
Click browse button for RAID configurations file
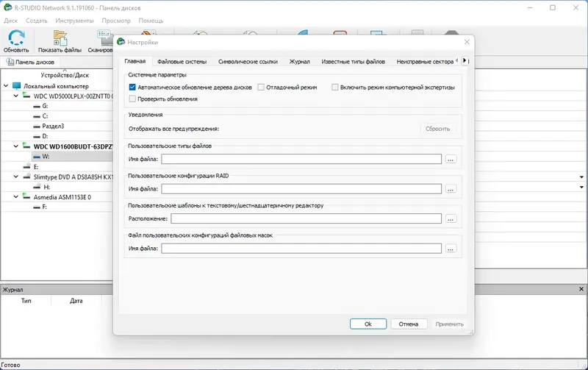click(451, 189)
